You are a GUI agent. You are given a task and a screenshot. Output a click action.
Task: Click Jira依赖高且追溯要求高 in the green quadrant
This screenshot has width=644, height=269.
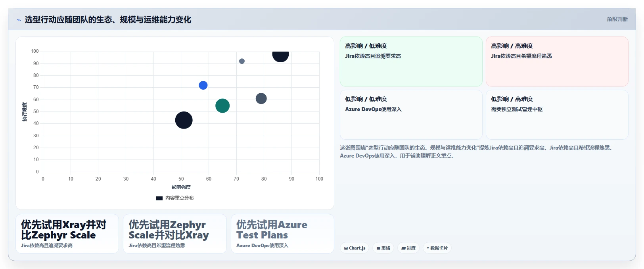pos(373,56)
